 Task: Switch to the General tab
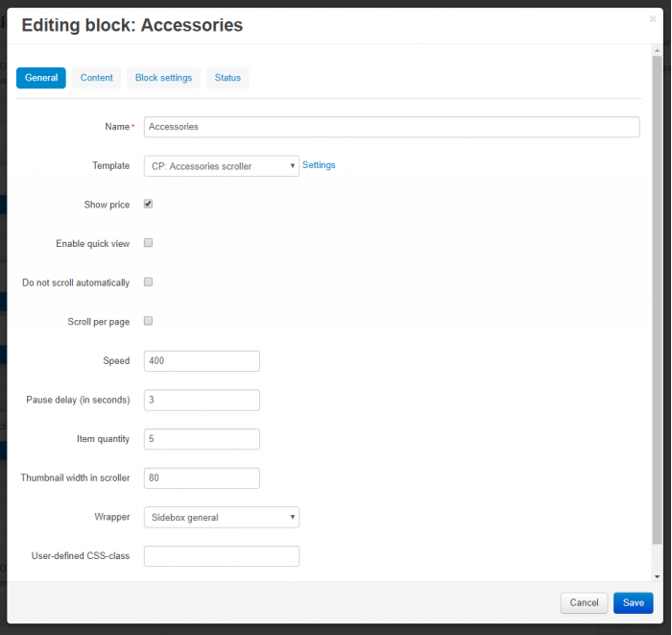(x=41, y=78)
